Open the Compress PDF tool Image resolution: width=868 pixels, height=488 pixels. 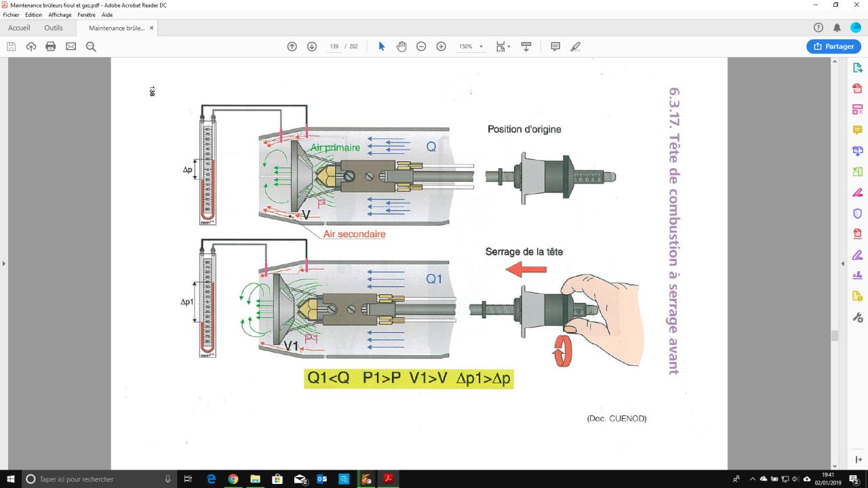click(x=857, y=235)
